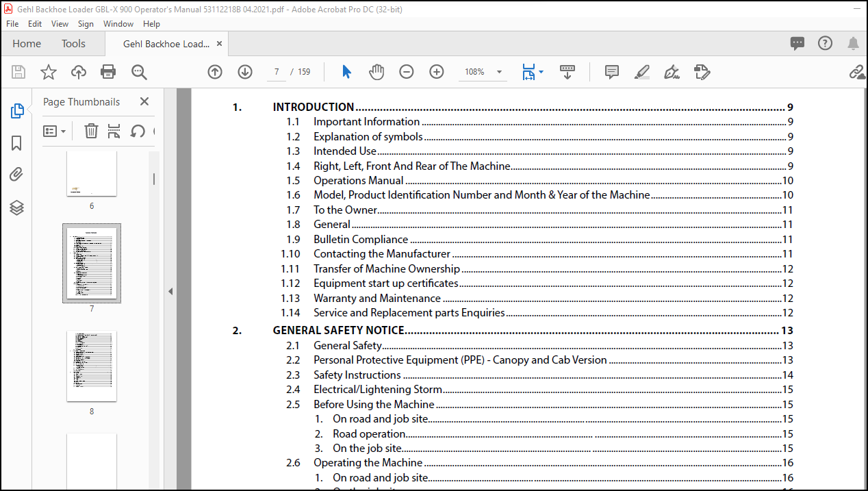
Task: Go to previous page arrow
Action: pyautogui.click(x=215, y=72)
